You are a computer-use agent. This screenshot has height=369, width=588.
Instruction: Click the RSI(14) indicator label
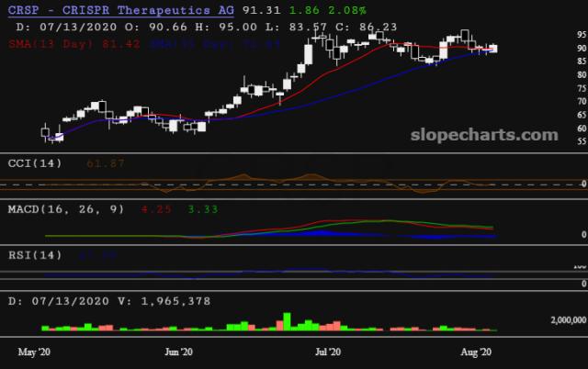[x=29, y=253]
